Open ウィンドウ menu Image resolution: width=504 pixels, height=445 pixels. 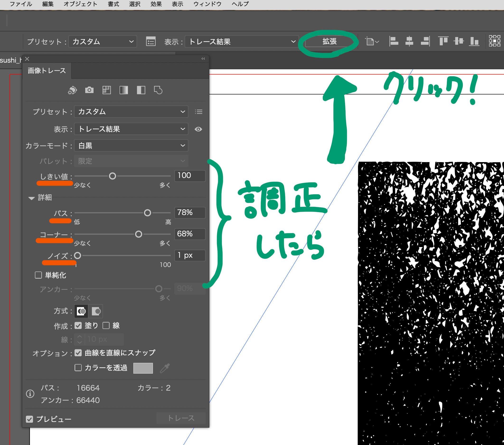coord(208,4)
